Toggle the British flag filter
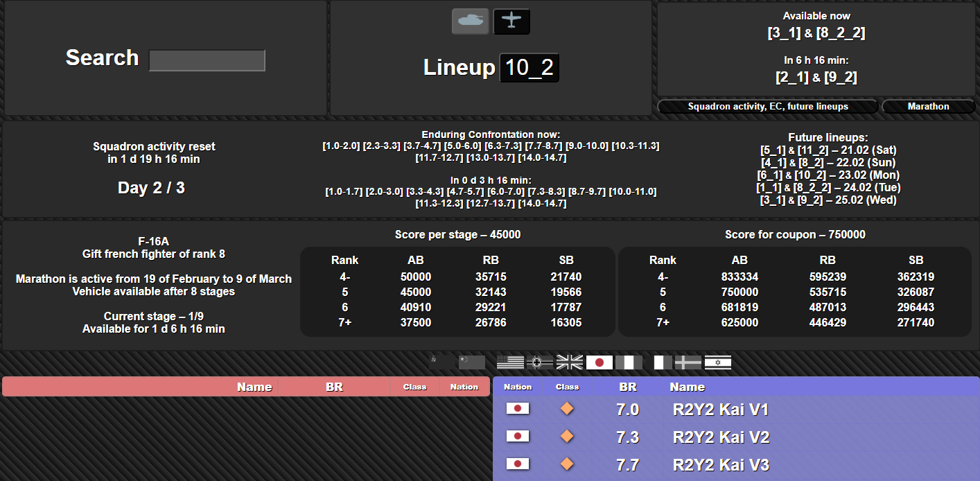980x481 pixels. (x=570, y=362)
